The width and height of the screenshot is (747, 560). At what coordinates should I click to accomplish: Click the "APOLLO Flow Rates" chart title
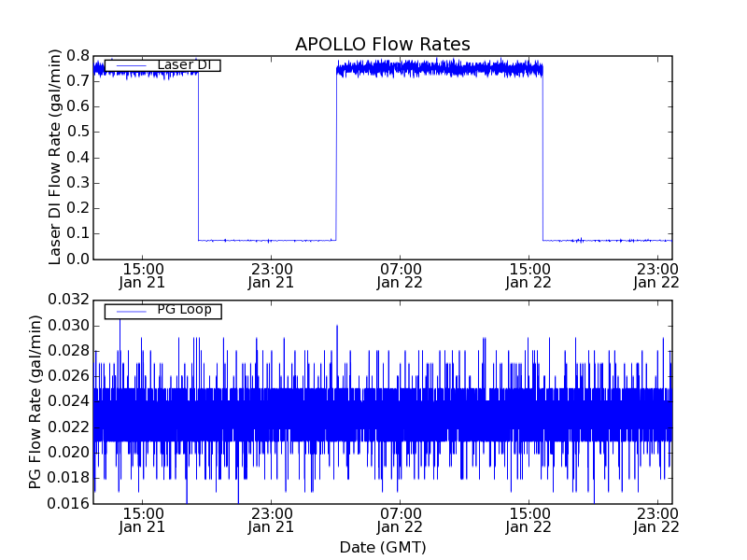382,45
